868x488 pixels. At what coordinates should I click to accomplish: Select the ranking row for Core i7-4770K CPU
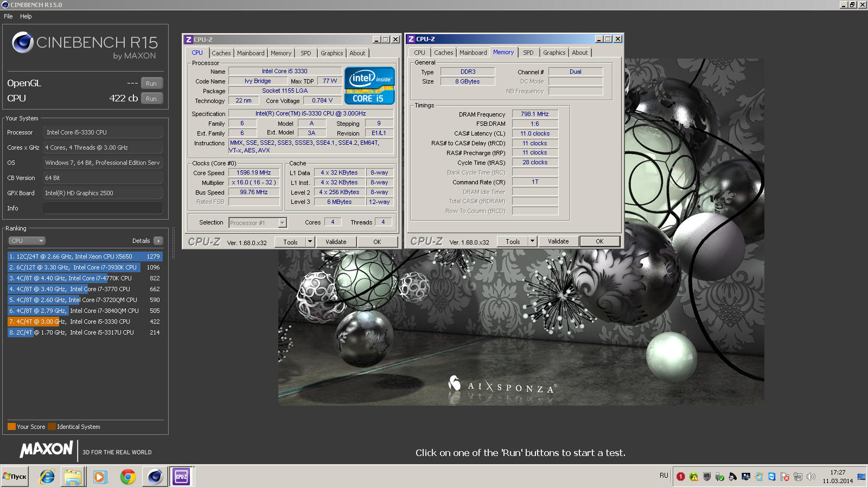coord(85,278)
